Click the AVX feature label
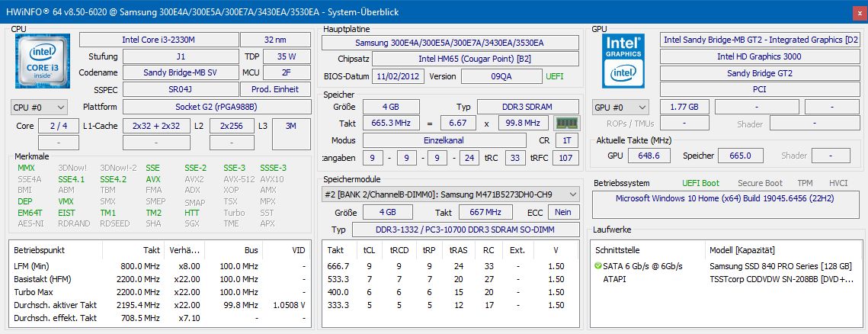 (153, 179)
